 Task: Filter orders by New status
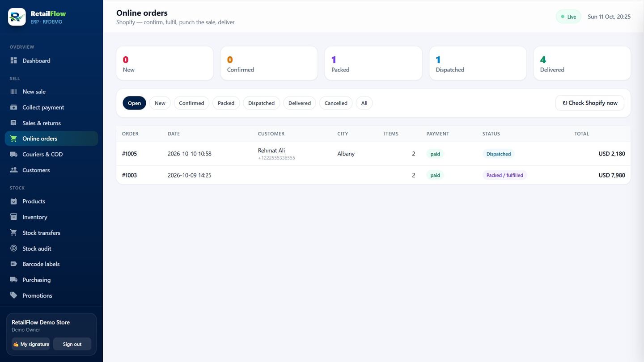[160, 103]
